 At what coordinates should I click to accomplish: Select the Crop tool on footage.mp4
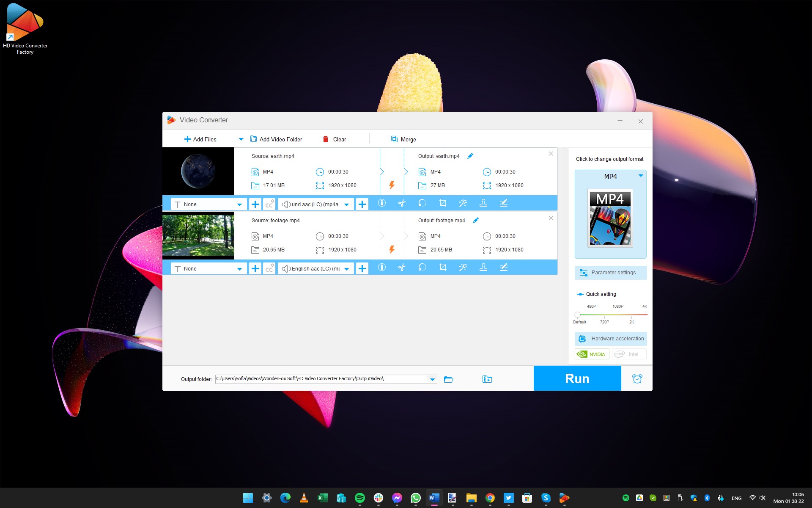(x=443, y=268)
